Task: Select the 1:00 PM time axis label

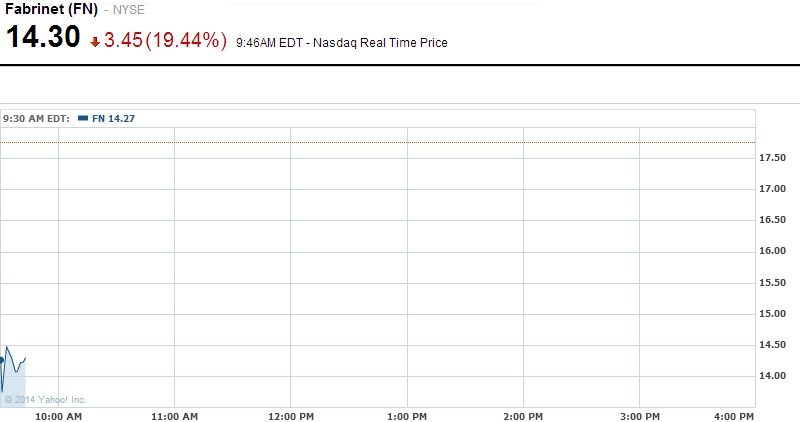Action: pos(406,414)
